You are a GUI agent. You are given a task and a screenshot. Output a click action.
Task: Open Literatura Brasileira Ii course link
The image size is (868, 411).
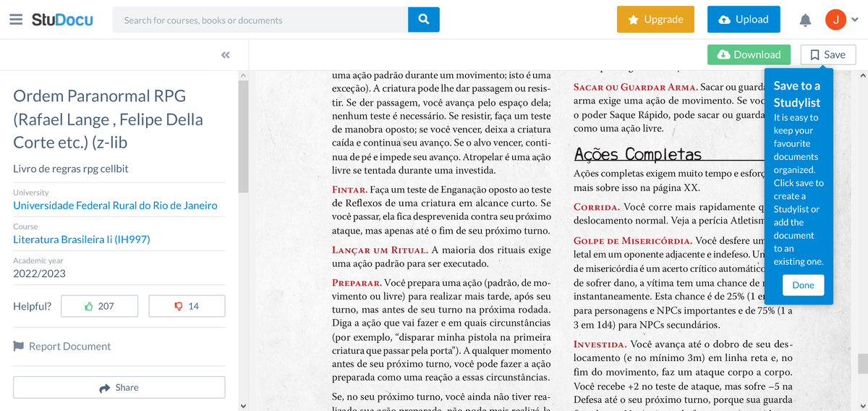[82, 240]
